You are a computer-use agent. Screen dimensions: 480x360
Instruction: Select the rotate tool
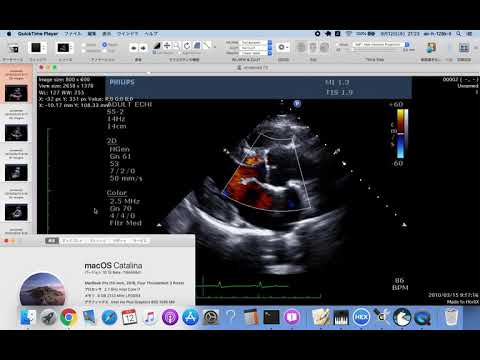click(187, 46)
